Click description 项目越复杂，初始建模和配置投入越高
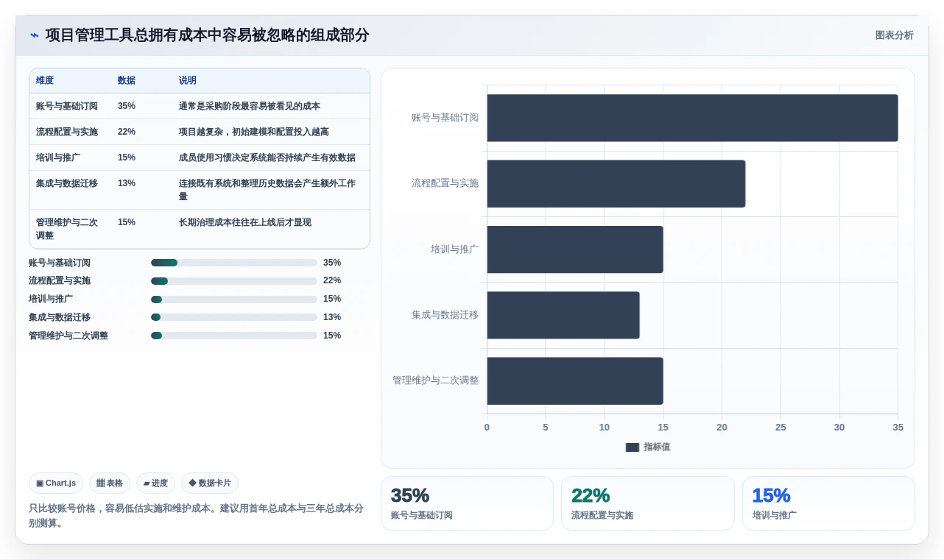The image size is (944, 560). pos(254,132)
